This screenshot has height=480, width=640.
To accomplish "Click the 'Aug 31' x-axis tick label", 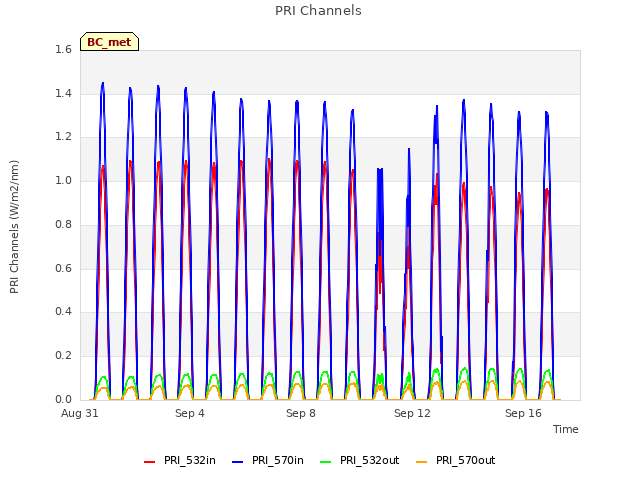I will coord(80,413).
